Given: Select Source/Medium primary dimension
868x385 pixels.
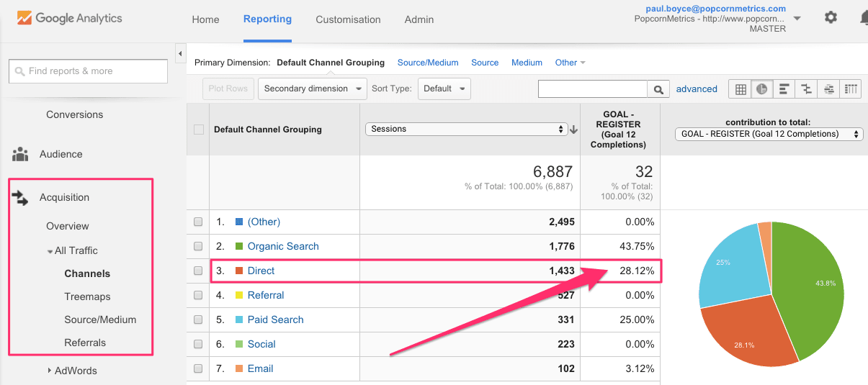Looking at the screenshot, I should click(428, 63).
